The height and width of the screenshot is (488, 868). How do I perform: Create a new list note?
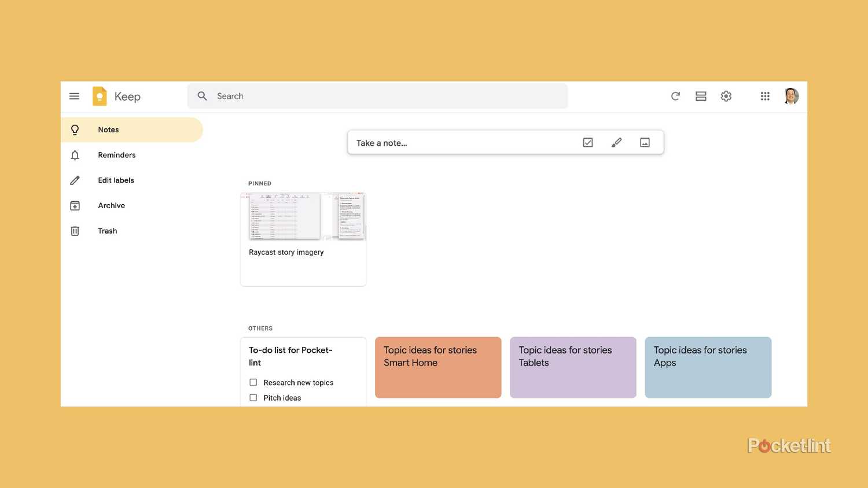pyautogui.click(x=587, y=142)
